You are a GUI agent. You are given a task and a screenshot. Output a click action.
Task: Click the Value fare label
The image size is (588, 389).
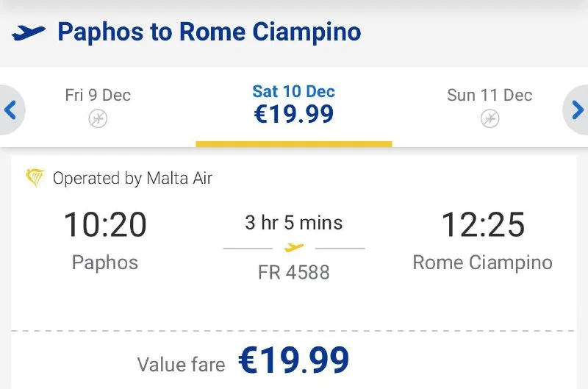(182, 365)
